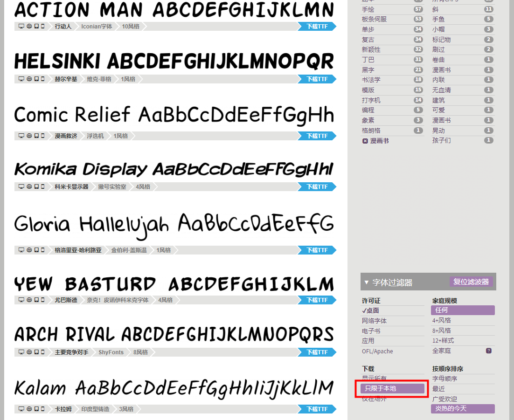Choose the 只限于本地 download option
The height and width of the screenshot is (420, 514).
393,389
